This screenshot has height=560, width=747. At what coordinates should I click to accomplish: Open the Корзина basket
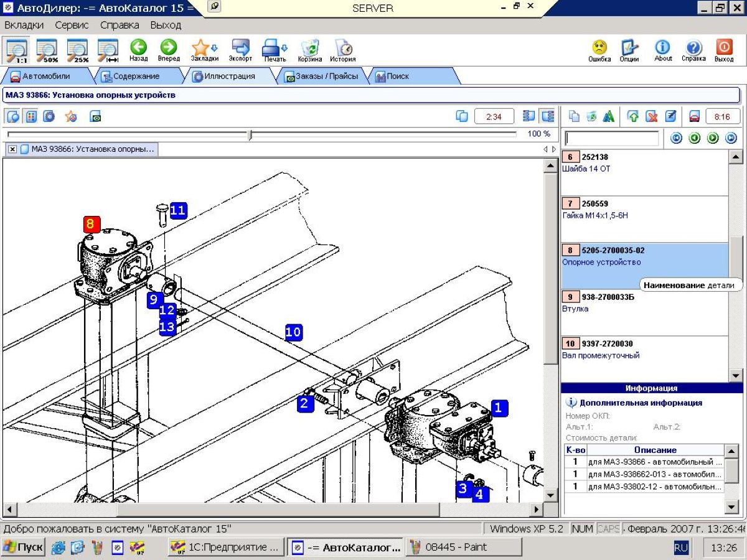[x=309, y=50]
